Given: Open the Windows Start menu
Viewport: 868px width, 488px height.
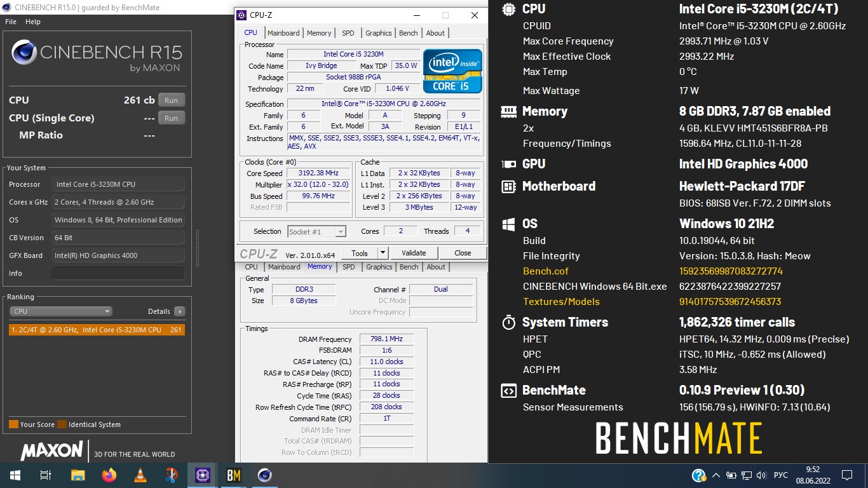Looking at the screenshot, I should pyautogui.click(x=15, y=475).
